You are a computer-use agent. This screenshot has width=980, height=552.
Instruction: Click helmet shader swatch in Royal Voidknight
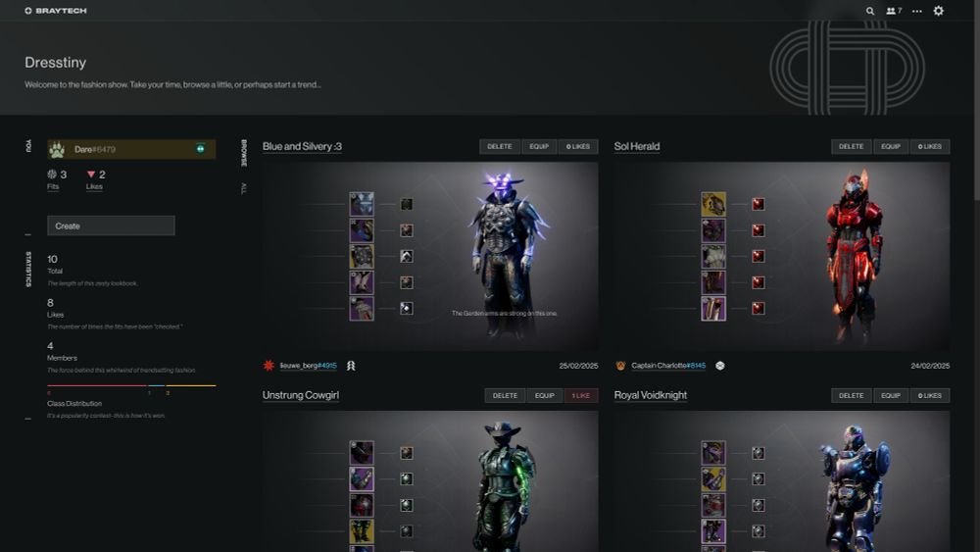tap(759, 453)
